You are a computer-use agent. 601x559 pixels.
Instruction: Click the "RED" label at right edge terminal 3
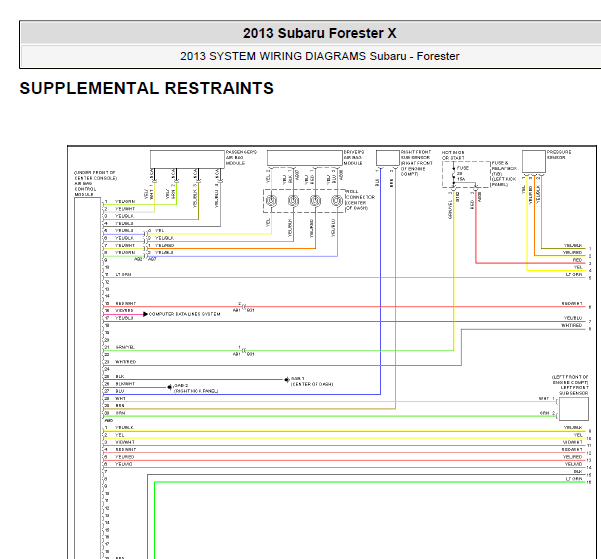pyautogui.click(x=577, y=260)
